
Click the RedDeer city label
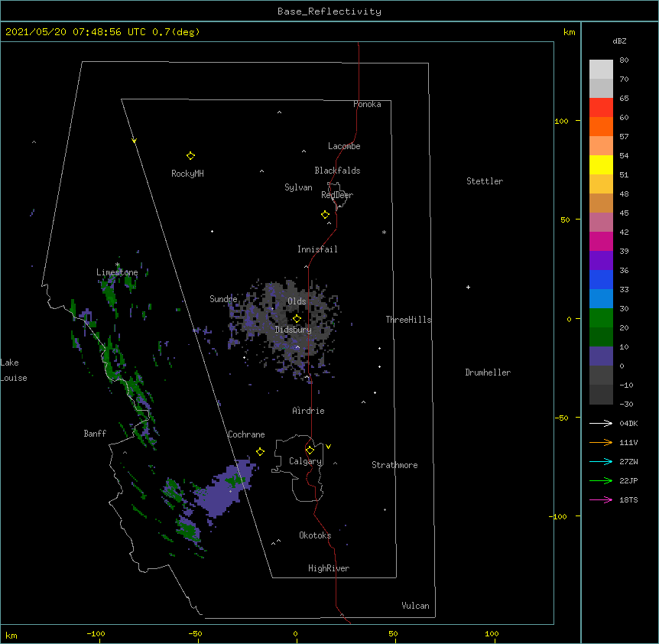(x=337, y=195)
